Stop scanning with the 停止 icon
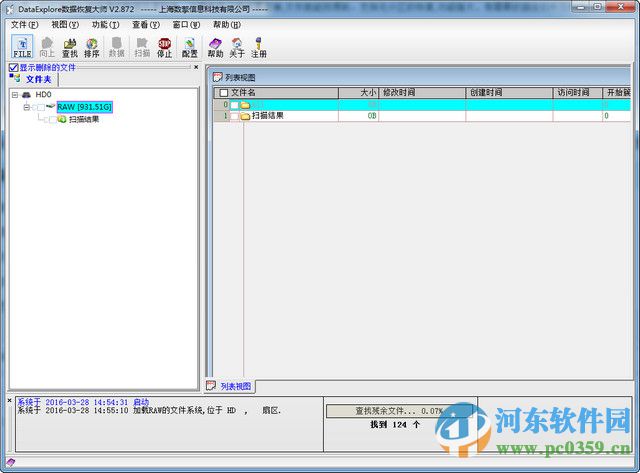Viewport: 640px width, 473px height. (164, 47)
